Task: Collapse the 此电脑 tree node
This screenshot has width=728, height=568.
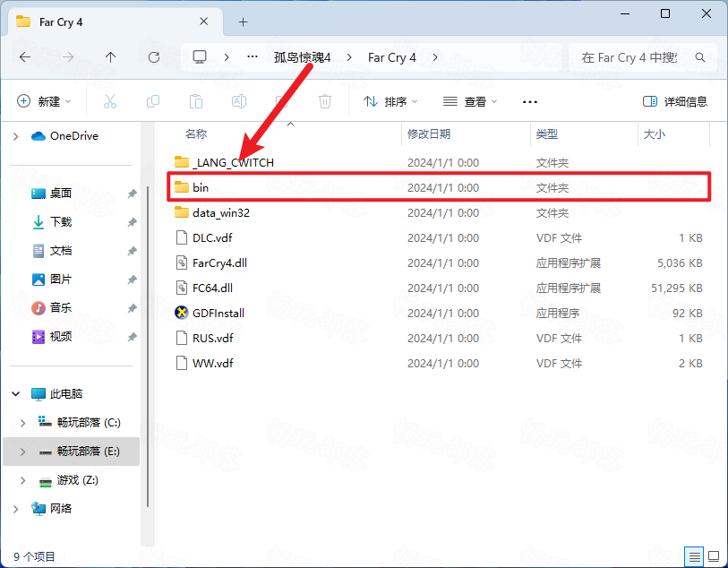Action: 16,394
